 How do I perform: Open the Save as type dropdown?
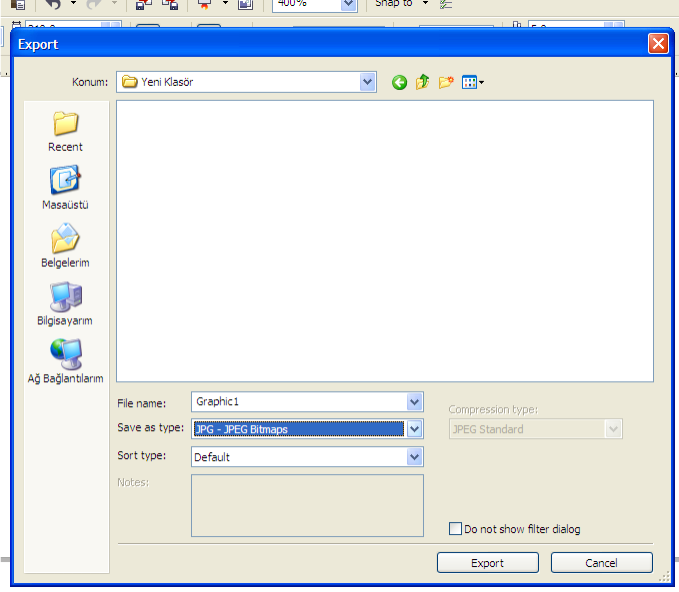tap(414, 429)
